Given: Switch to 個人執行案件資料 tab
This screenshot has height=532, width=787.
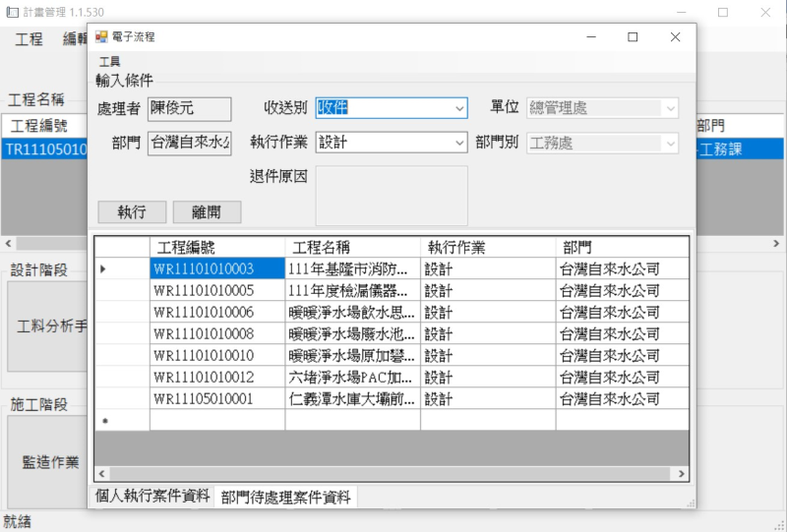Looking at the screenshot, I should click(152, 497).
